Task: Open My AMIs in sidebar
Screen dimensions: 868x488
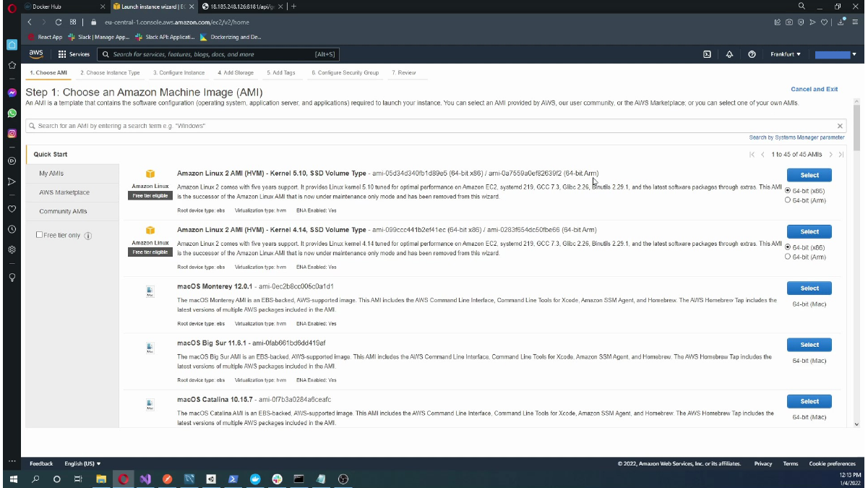Action: (51, 174)
